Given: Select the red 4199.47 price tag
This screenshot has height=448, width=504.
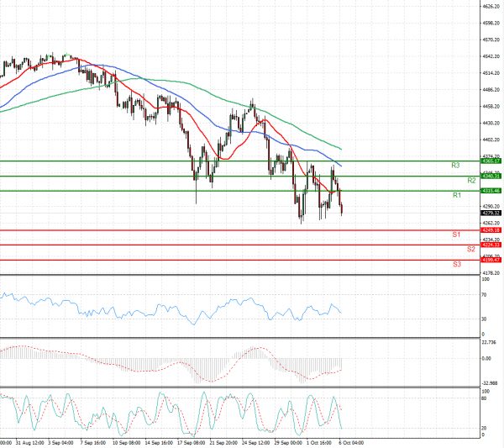Looking at the screenshot, I should 491,260.
